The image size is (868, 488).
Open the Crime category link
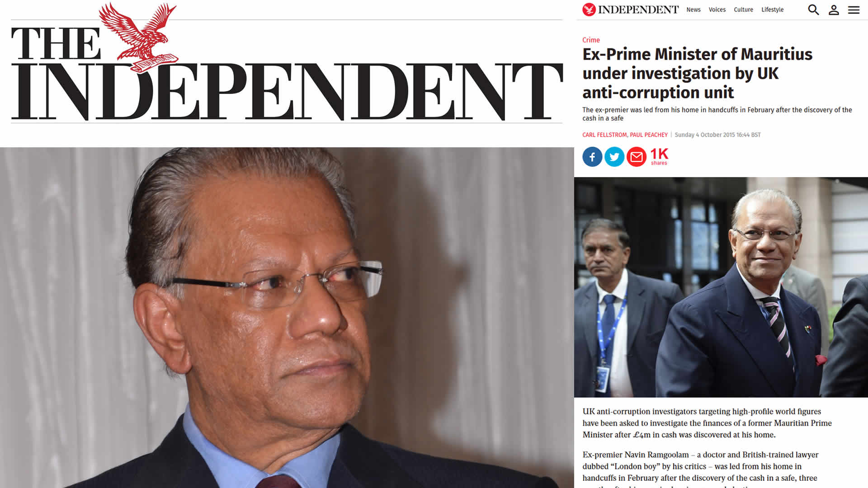coord(591,40)
